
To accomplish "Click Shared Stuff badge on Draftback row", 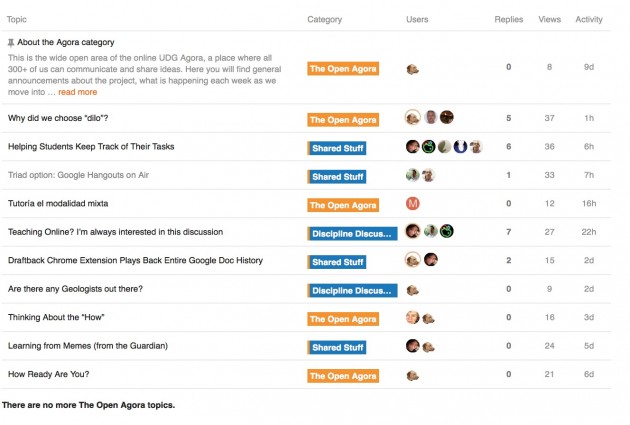I will 338,262.
